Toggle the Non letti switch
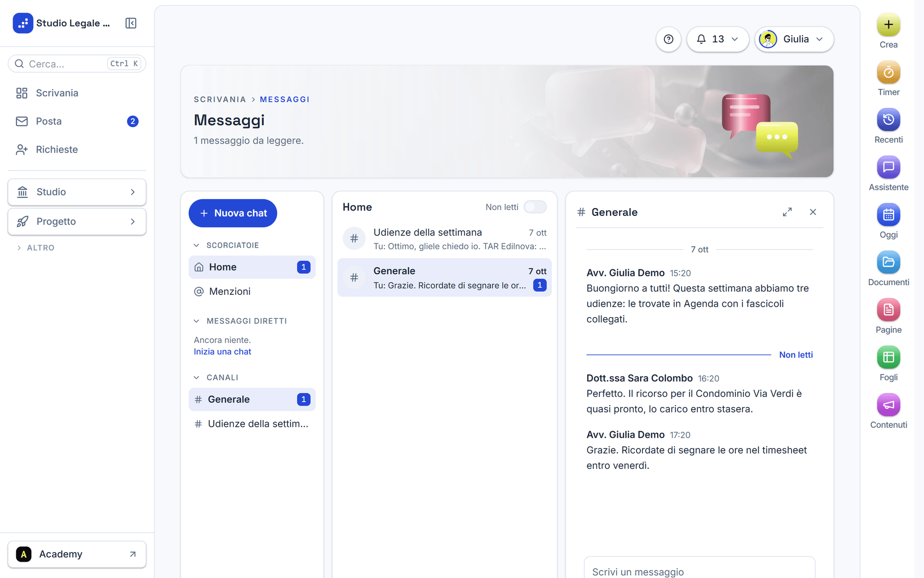The width and height of the screenshot is (924, 578). [535, 207]
